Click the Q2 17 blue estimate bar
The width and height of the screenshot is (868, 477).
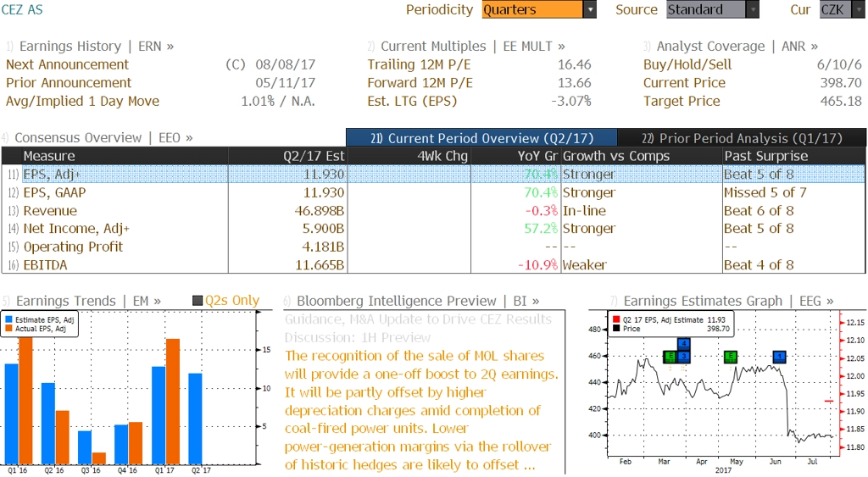[195, 419]
